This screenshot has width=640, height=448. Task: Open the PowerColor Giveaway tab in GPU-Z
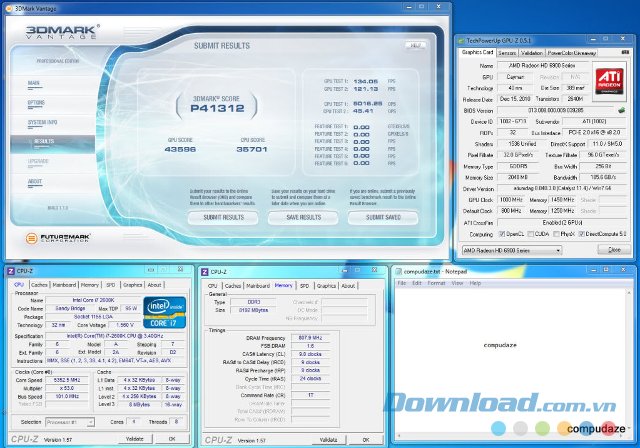[x=571, y=53]
